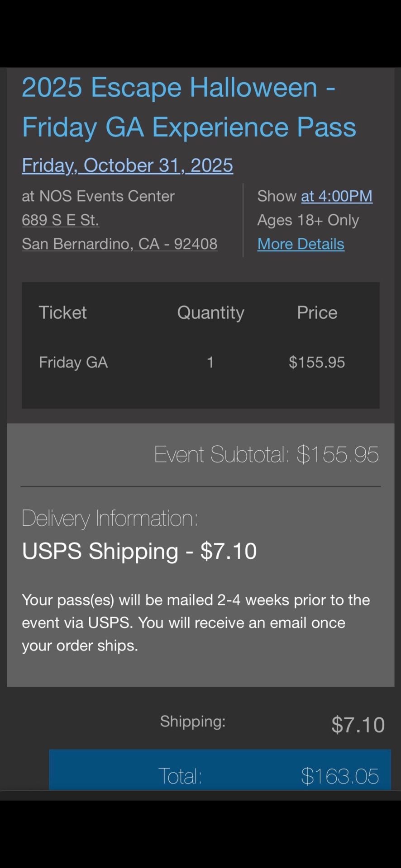Click the Price column header

pos(317,313)
